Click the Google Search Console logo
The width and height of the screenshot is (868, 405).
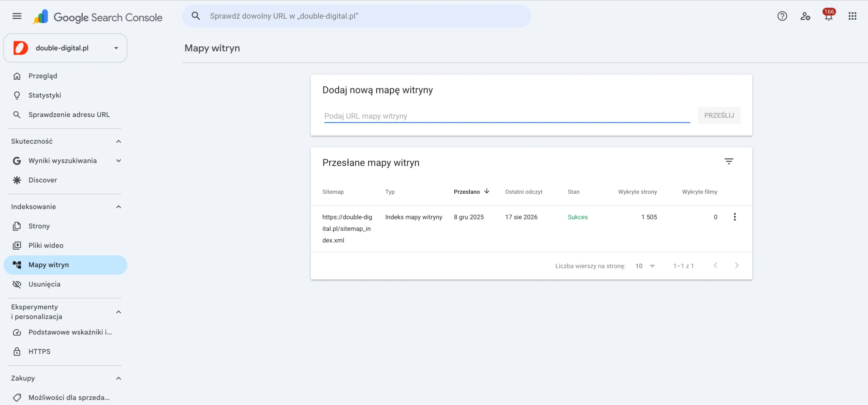click(98, 17)
